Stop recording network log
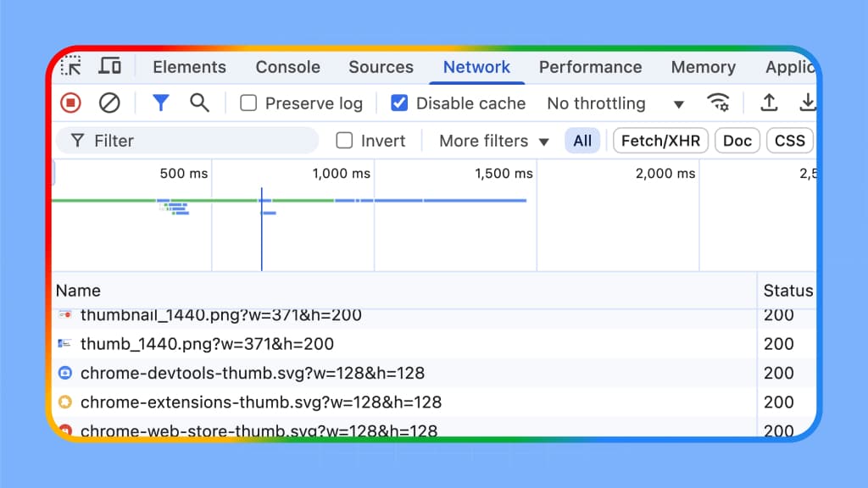Image resolution: width=868 pixels, height=488 pixels. pos(70,103)
